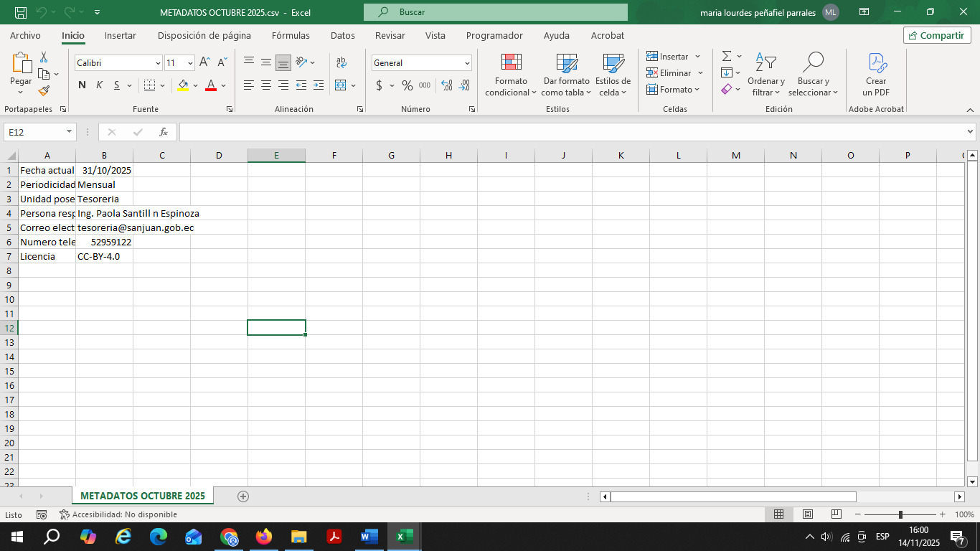Screen dimensions: 980x551
Task: Click the AutoSum sigma icon
Action: point(727,56)
